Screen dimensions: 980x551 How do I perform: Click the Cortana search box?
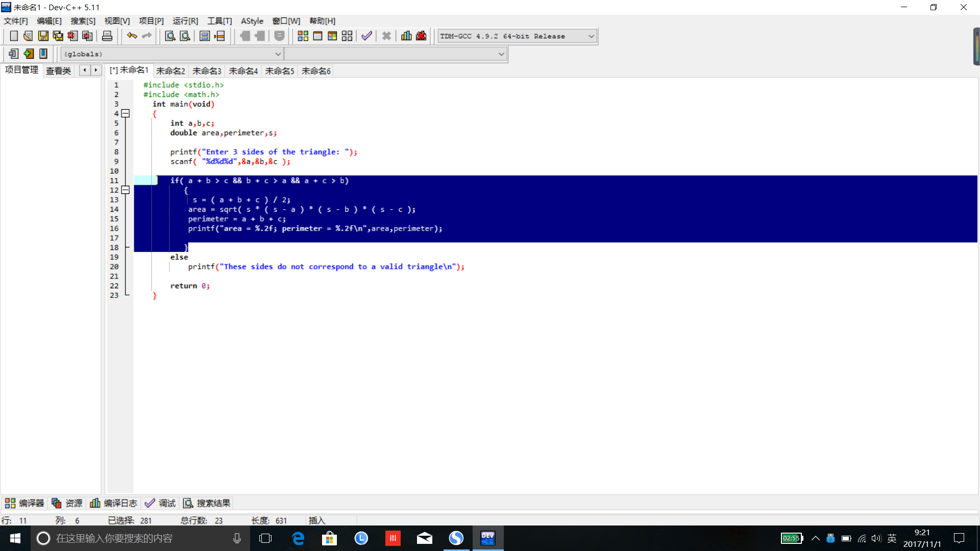pos(140,538)
